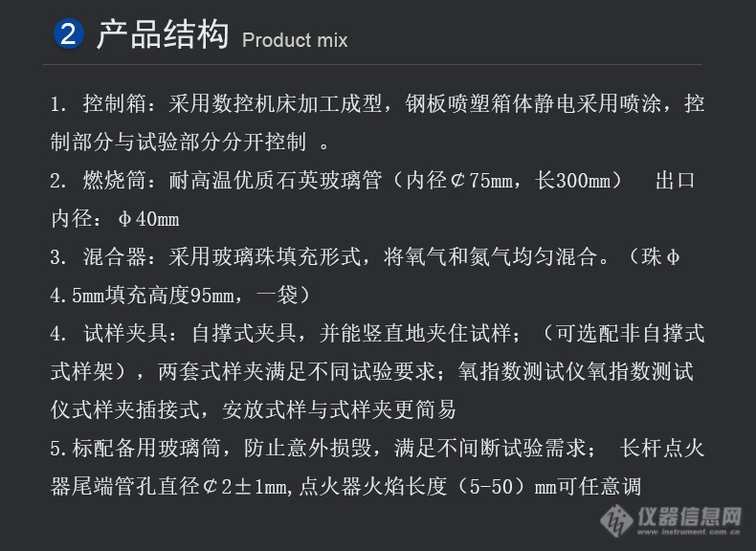Open the www.instrument.com.cn watermark URL

click(688, 532)
